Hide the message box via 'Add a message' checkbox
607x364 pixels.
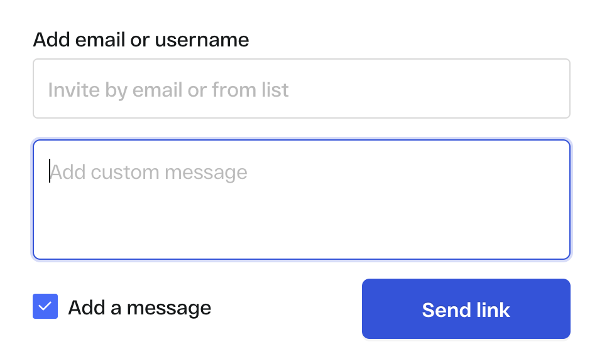pos(45,307)
